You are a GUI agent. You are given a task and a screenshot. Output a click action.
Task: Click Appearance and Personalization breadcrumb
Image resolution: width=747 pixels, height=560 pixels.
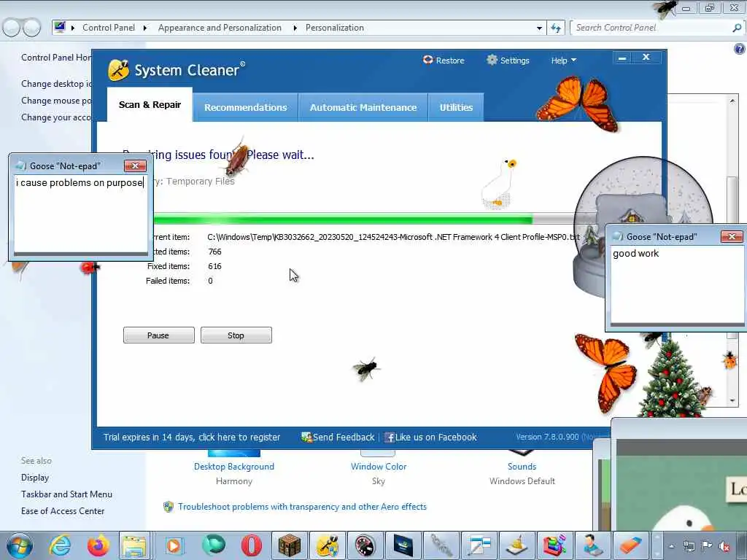[220, 28]
